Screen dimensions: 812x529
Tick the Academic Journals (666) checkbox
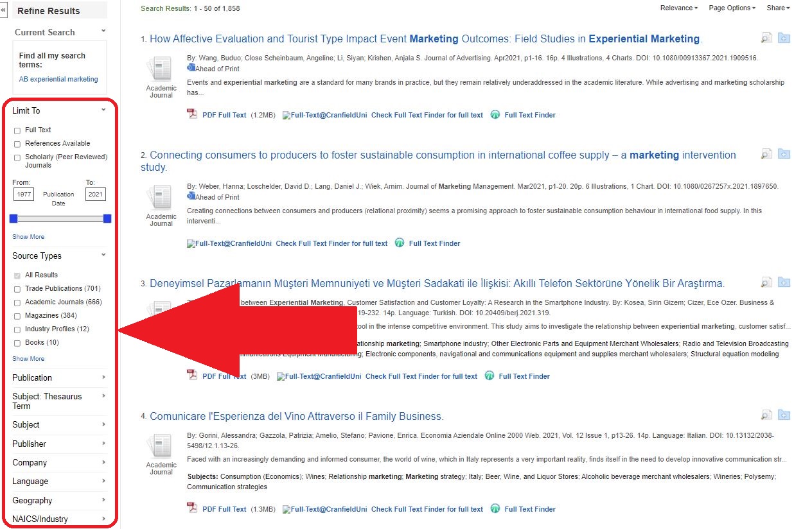point(17,302)
